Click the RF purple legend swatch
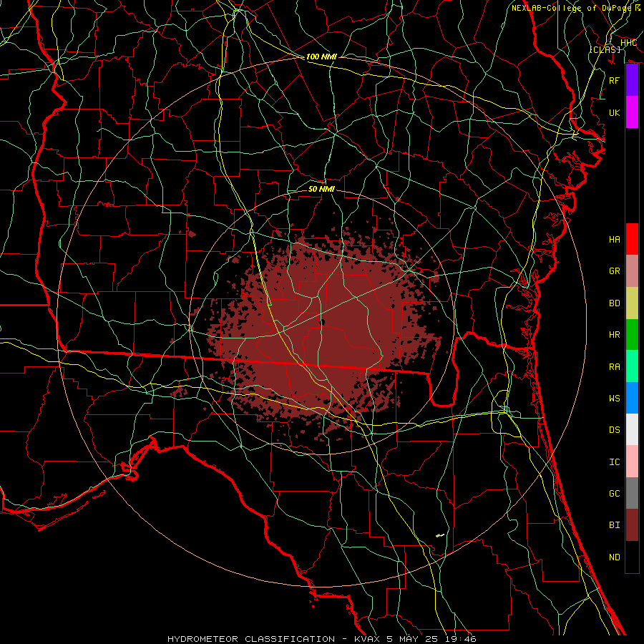Image resolution: width=644 pixels, height=644 pixels. click(x=632, y=80)
